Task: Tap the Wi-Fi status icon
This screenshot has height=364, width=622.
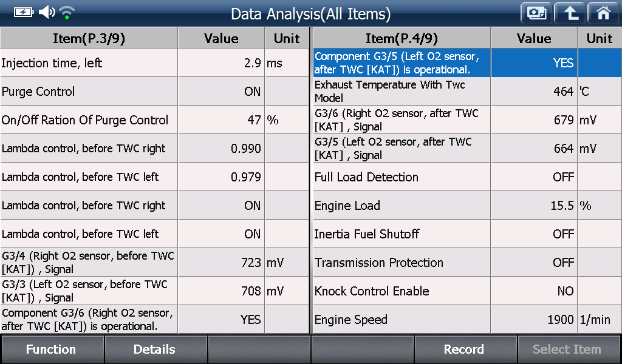Action: click(67, 12)
